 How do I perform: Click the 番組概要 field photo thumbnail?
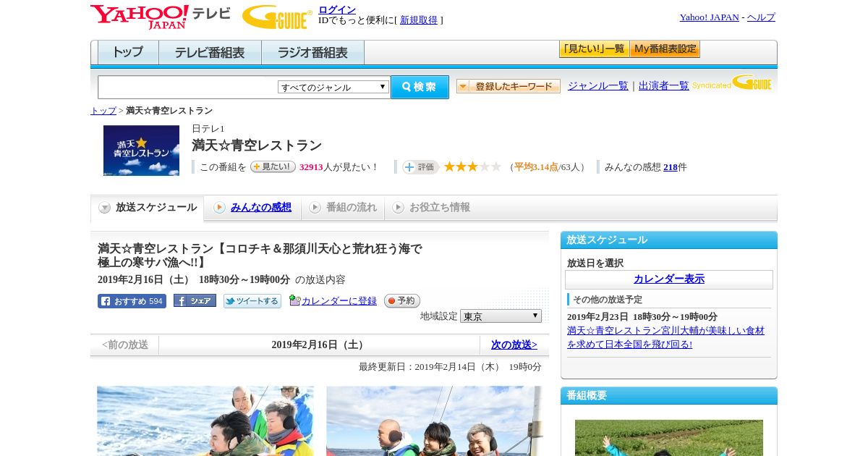click(x=669, y=437)
